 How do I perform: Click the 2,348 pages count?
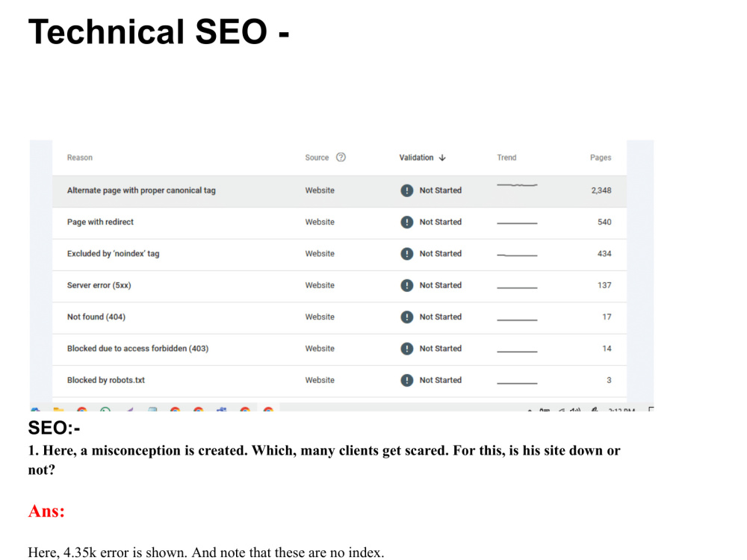click(x=601, y=190)
